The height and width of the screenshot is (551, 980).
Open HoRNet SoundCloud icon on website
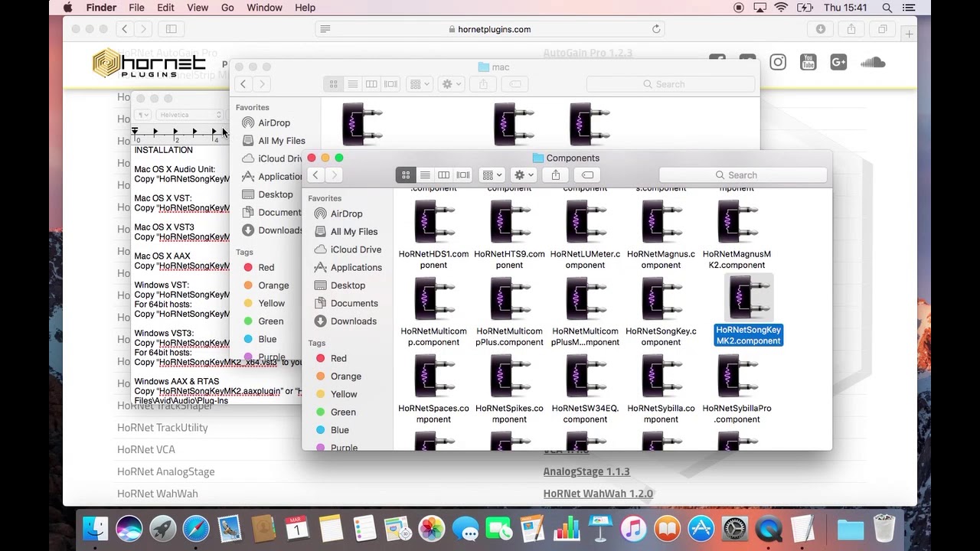point(873,62)
